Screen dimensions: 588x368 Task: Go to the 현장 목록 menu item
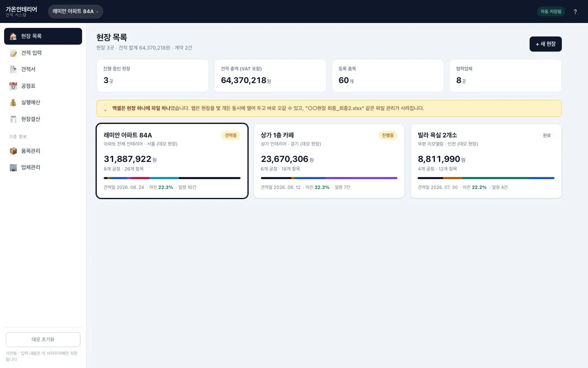[x=43, y=36]
